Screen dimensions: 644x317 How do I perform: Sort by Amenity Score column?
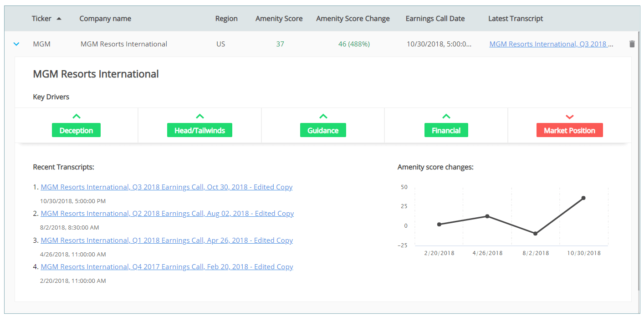click(279, 19)
